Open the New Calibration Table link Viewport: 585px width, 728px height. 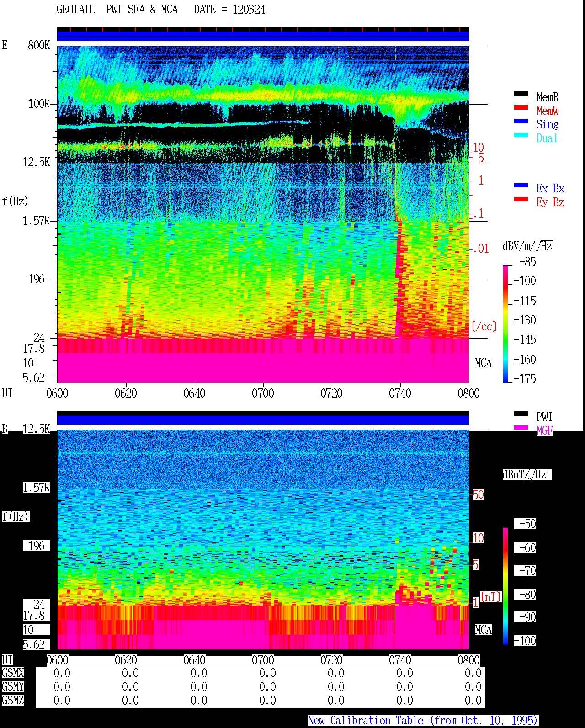(x=423, y=720)
